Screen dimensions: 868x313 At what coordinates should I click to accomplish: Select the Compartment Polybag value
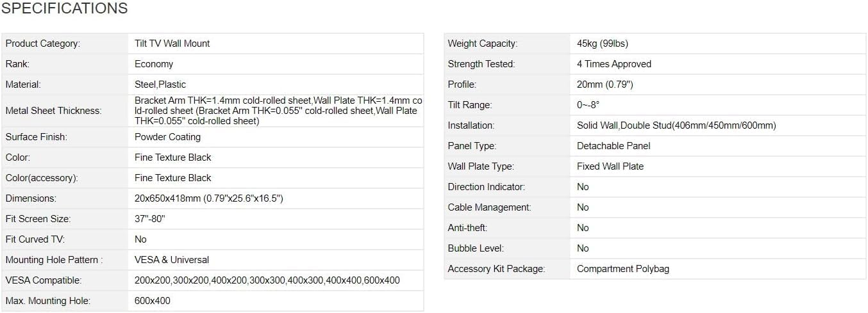[x=623, y=269]
